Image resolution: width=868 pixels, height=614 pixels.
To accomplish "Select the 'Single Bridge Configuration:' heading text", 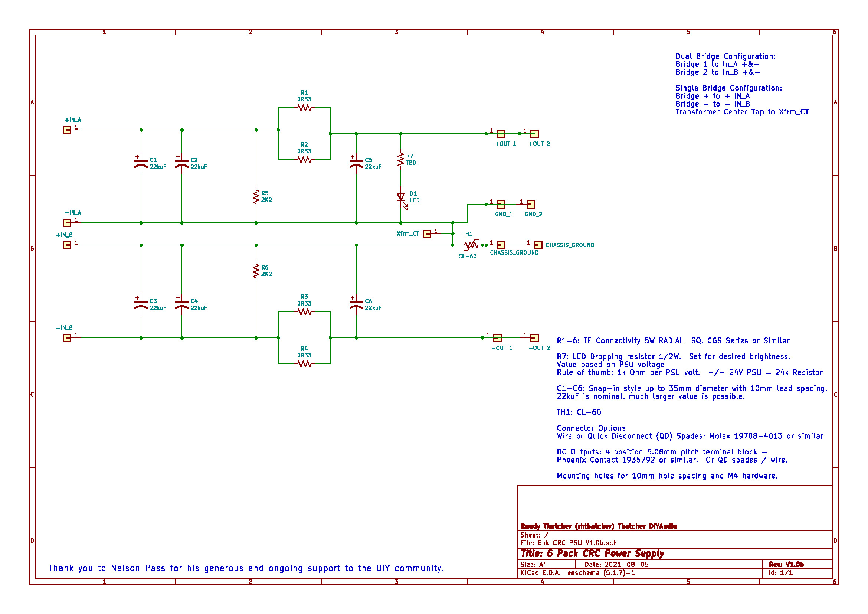I will click(728, 88).
